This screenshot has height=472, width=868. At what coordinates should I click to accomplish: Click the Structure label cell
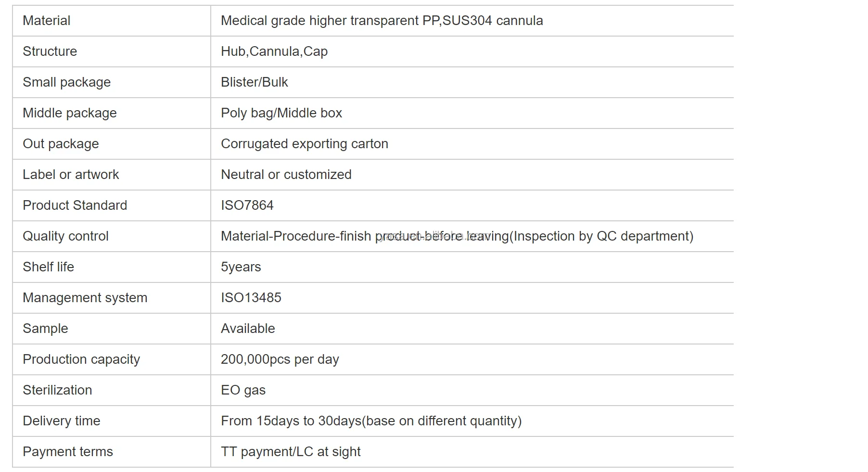50,51
